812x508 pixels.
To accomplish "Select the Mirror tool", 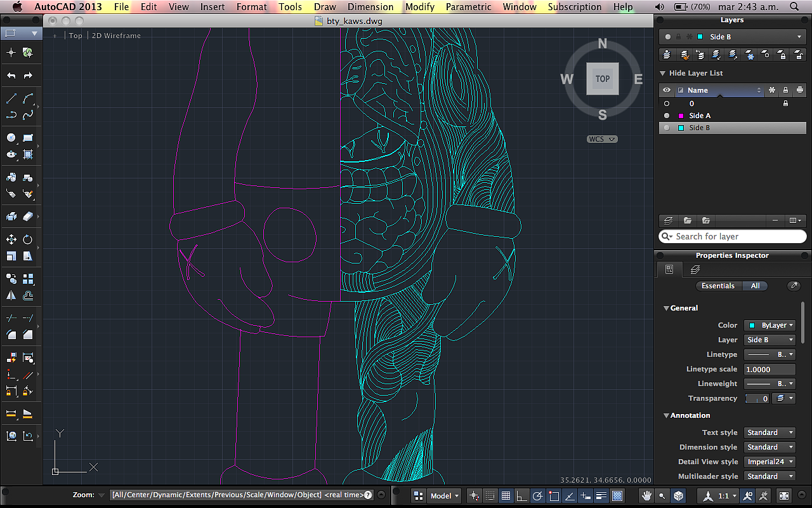I will (11, 295).
